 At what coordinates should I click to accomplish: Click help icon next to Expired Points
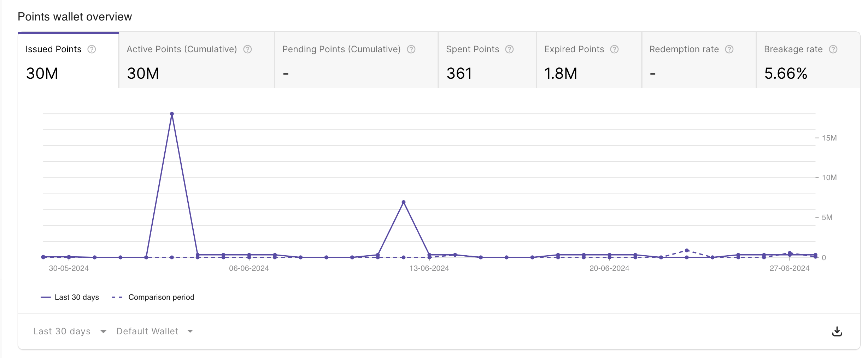(x=614, y=49)
